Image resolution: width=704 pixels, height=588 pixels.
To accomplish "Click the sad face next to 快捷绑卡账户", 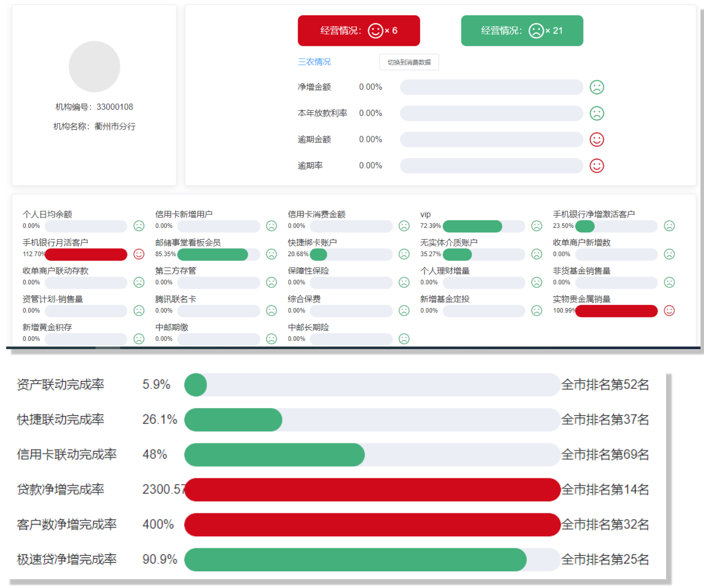I will point(404,254).
